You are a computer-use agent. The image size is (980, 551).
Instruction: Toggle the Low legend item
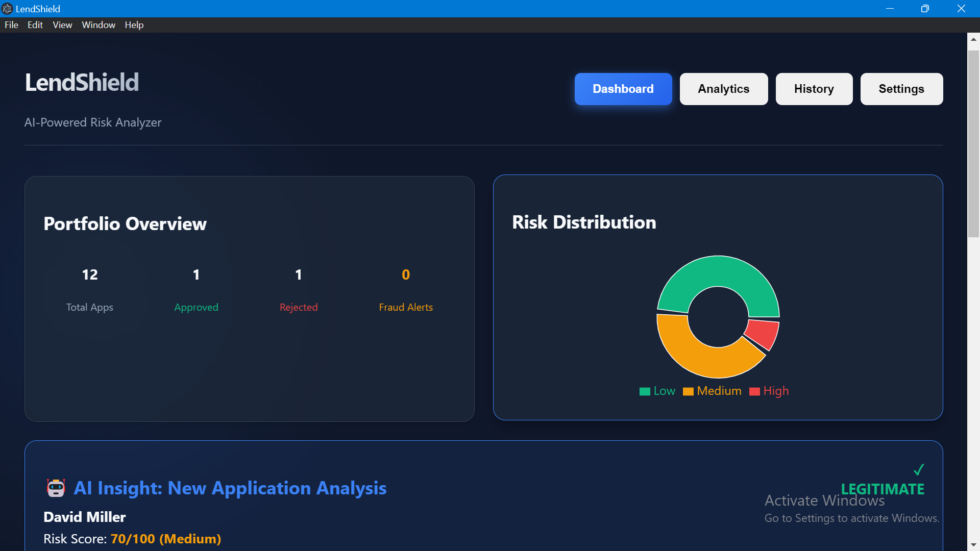(x=657, y=391)
